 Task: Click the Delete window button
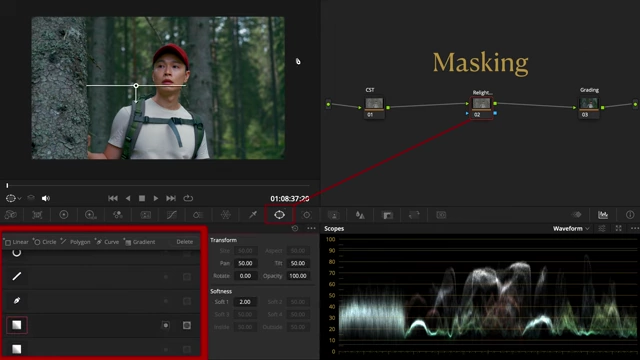click(x=184, y=242)
